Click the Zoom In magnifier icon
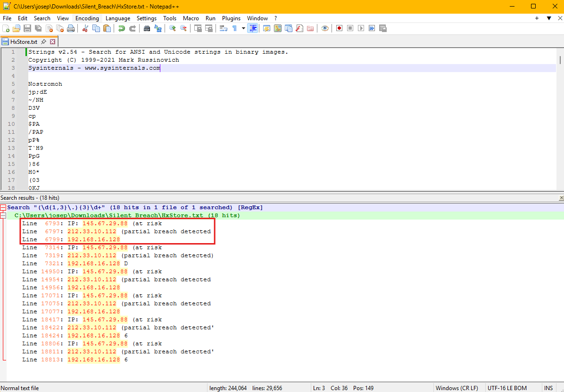This screenshot has width=564, height=392. (173, 29)
